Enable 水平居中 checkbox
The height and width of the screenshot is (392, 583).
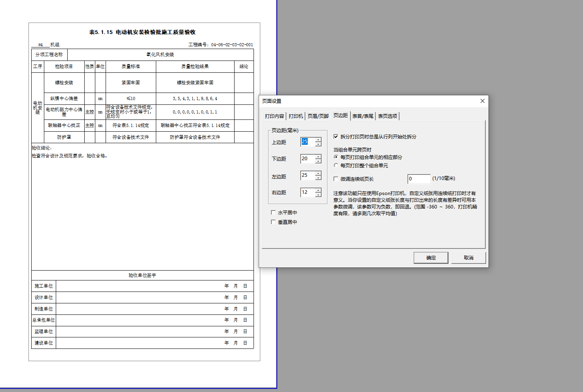point(273,213)
